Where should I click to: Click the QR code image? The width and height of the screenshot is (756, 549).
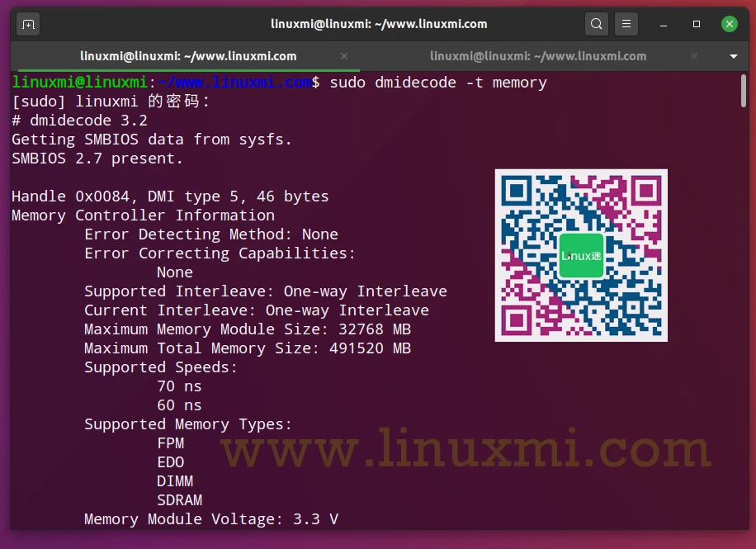(x=581, y=255)
